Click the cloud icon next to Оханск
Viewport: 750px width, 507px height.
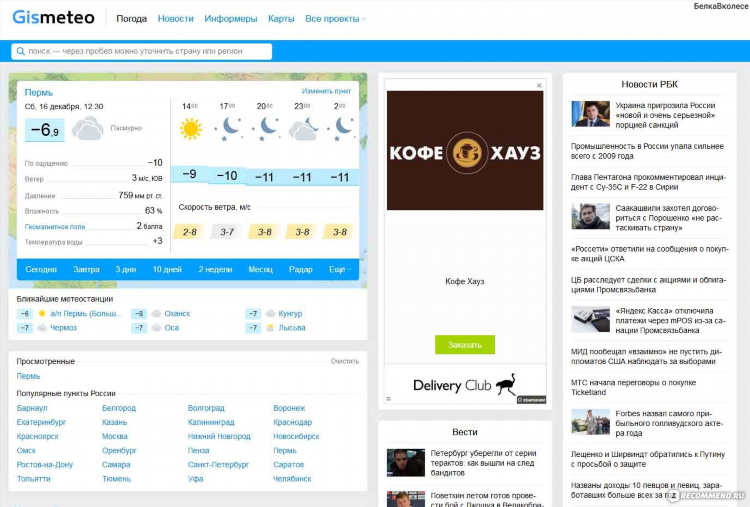tap(156, 314)
